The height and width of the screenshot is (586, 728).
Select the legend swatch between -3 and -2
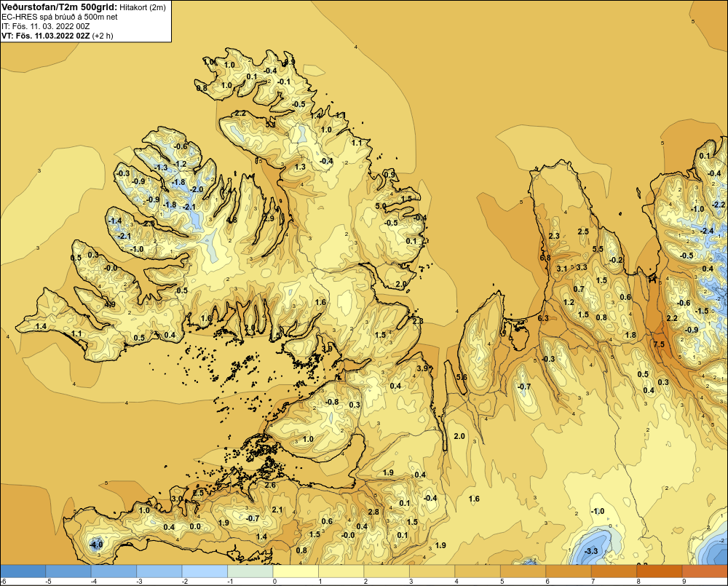(x=159, y=571)
